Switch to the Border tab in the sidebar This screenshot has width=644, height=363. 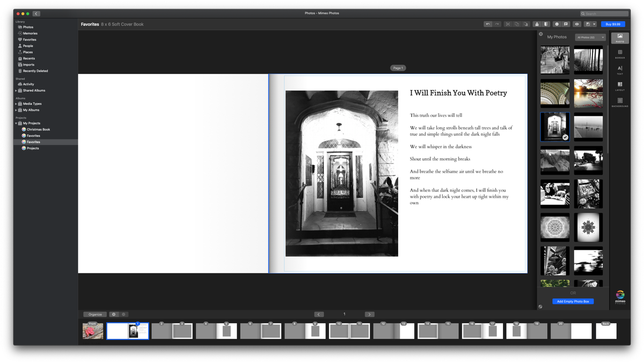(x=620, y=51)
